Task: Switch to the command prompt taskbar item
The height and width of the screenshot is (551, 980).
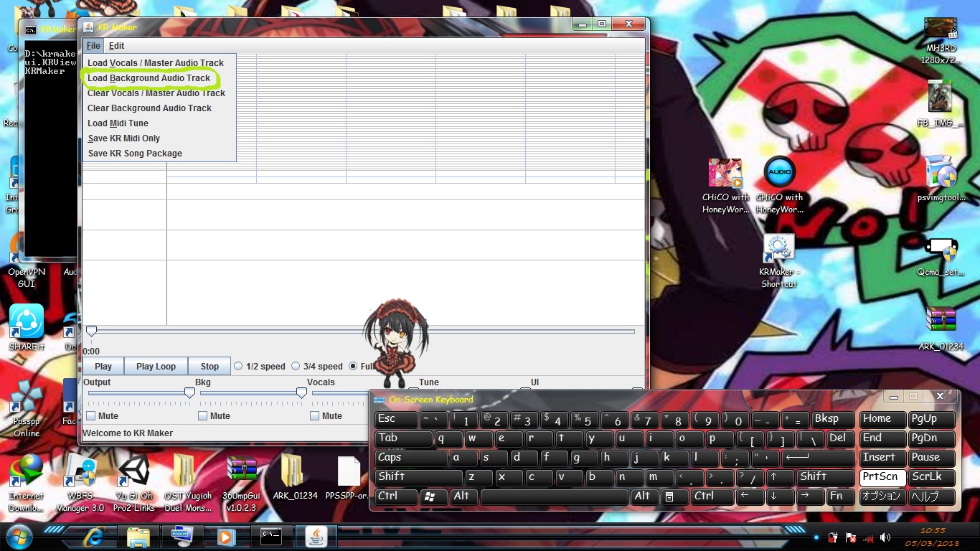Action: pyautogui.click(x=271, y=536)
